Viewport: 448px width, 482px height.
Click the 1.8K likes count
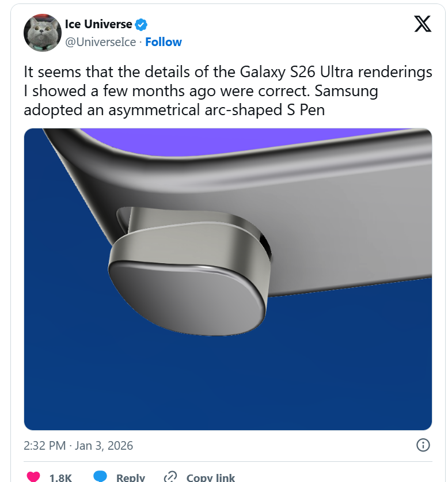(60, 477)
